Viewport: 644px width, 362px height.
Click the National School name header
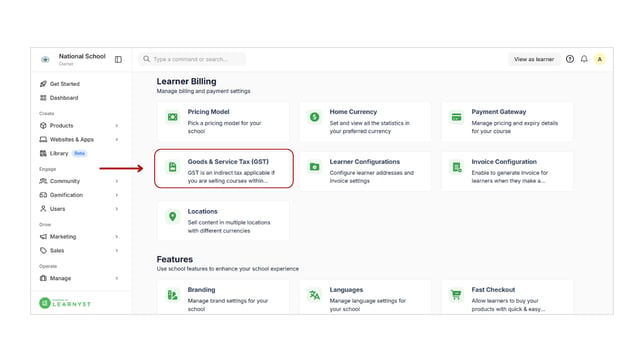click(82, 56)
